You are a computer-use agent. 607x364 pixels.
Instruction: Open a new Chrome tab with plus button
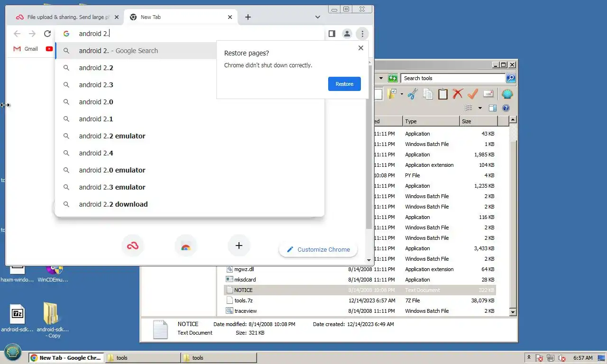tap(248, 17)
